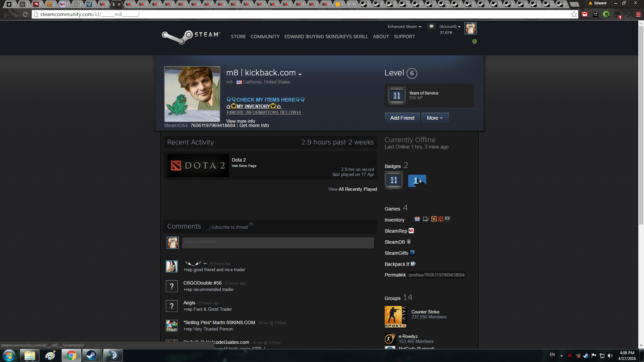Open the CS:GO inventory icon
The height and width of the screenshot is (362, 644).
click(x=447, y=219)
